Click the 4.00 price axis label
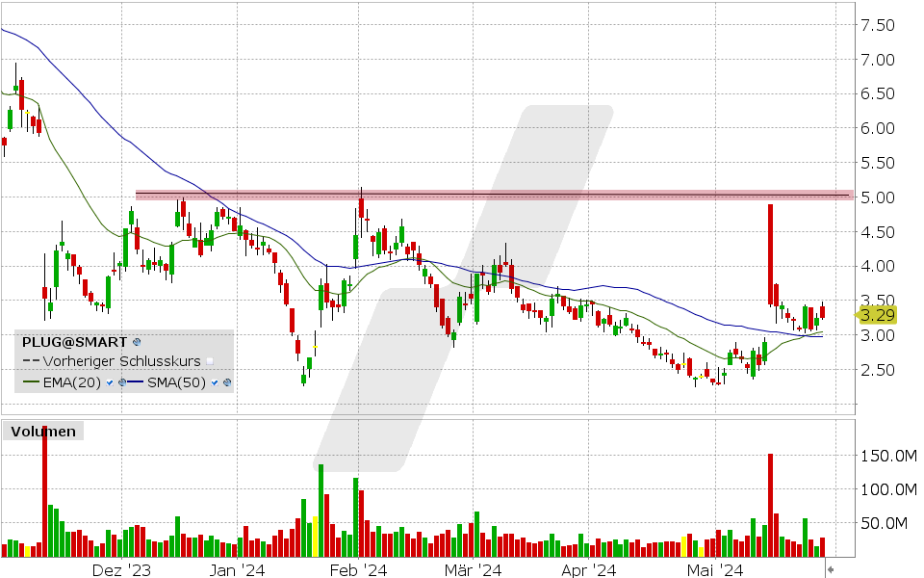This screenshot has width=924, height=578. pyautogui.click(x=878, y=266)
